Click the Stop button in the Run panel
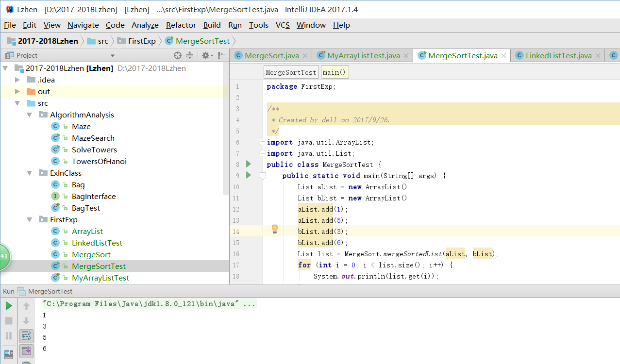620x364 pixels. (9, 321)
